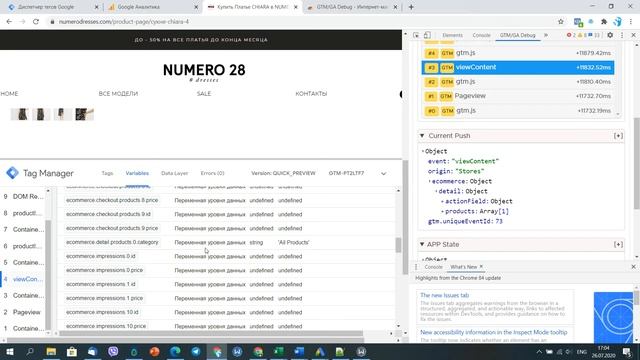This screenshot has height=360, width=640.
Task: Collapse Tag Manager debug pane with chevron
Action: coord(383,173)
